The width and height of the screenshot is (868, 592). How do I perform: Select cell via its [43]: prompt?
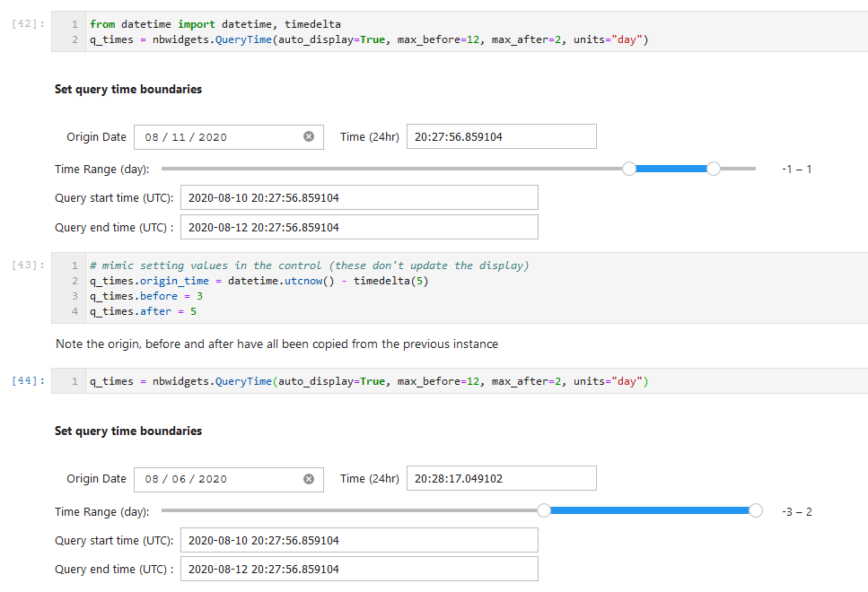coord(28,265)
